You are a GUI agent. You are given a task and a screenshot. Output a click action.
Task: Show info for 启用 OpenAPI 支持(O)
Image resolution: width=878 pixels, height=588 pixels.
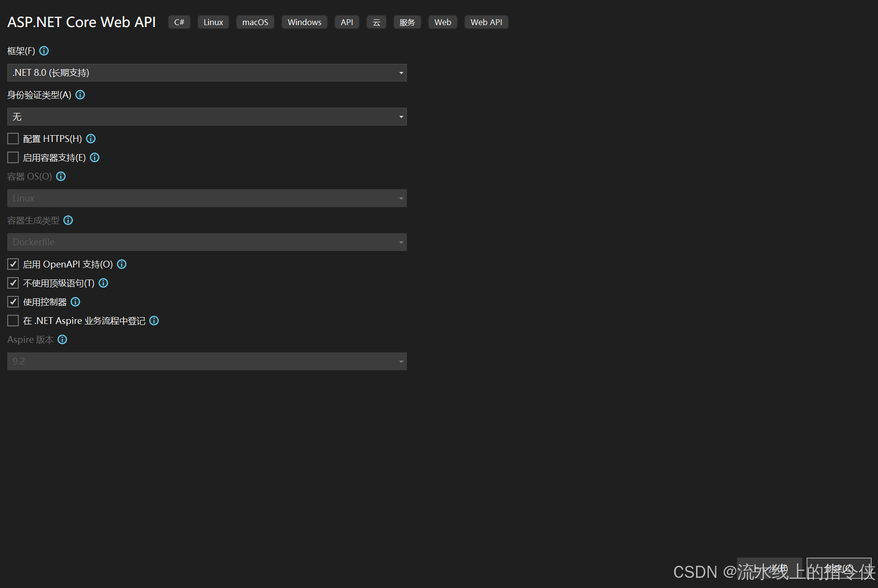pyautogui.click(x=122, y=264)
